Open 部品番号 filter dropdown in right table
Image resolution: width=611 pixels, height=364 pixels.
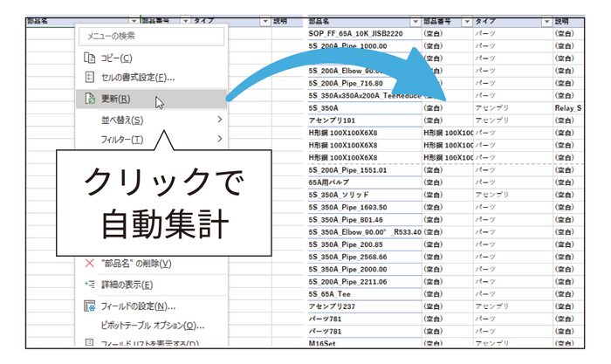pyautogui.click(x=467, y=20)
